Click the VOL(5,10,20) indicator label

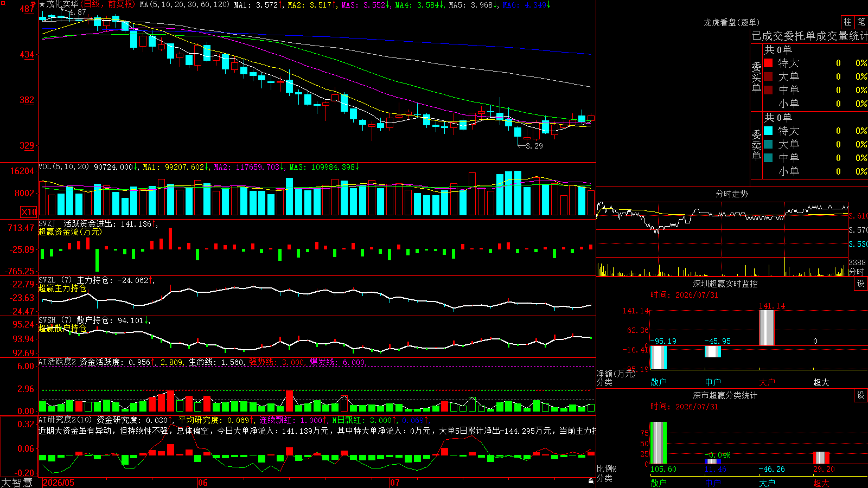click(x=63, y=167)
